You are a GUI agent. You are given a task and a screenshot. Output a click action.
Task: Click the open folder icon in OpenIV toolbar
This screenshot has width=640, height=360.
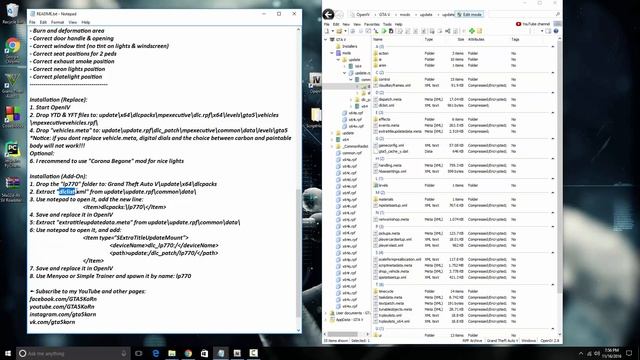[x=339, y=31]
